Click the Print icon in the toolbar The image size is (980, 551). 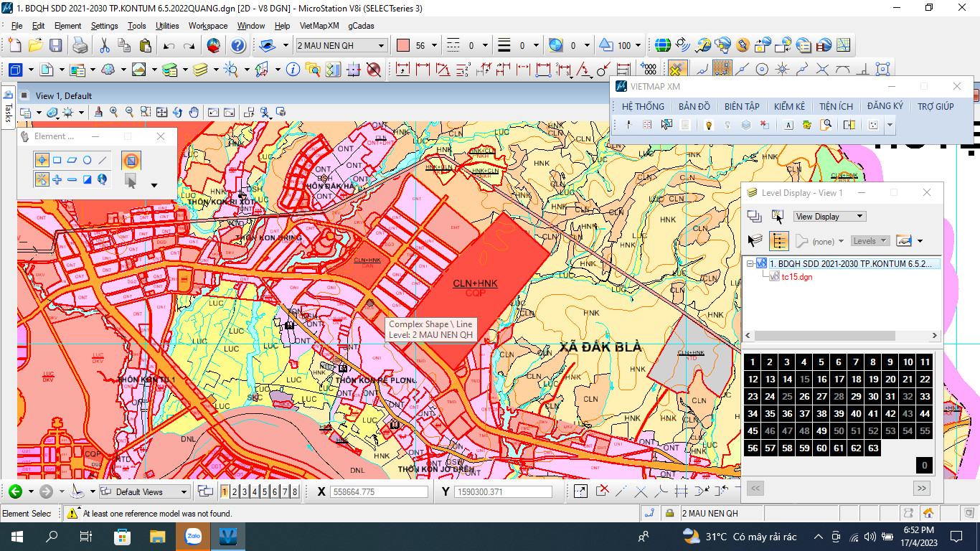pyautogui.click(x=80, y=46)
